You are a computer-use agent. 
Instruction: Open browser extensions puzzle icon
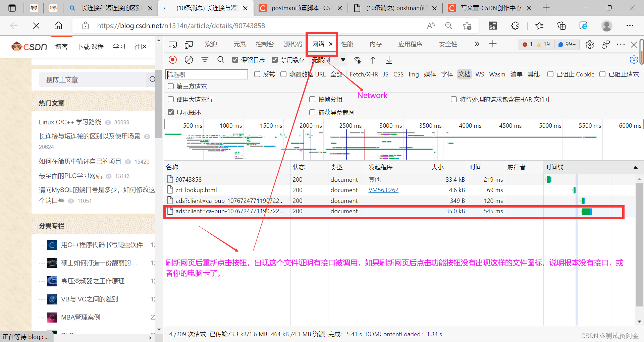coord(515,25)
